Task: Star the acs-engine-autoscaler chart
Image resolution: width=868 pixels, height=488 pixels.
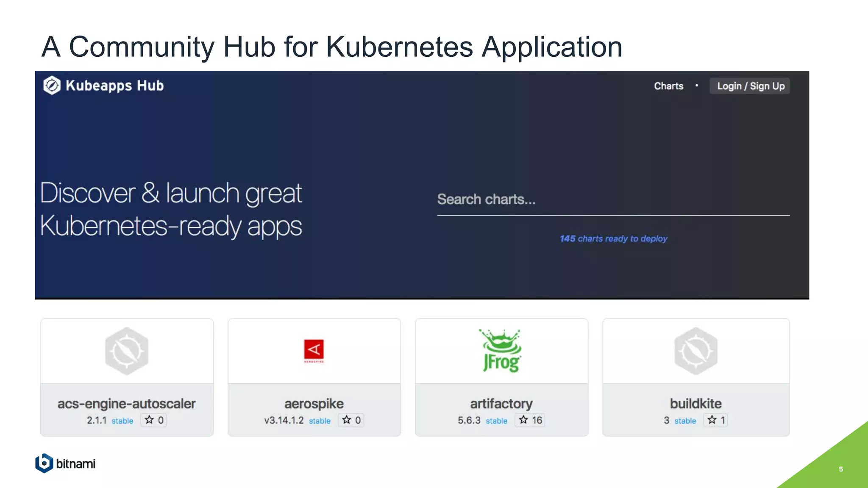Action: coord(154,420)
